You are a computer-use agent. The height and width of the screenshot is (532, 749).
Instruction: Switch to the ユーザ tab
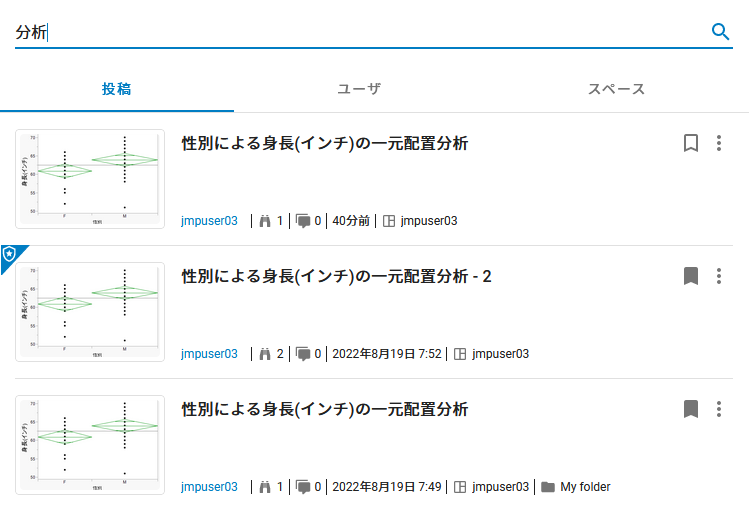click(x=359, y=89)
